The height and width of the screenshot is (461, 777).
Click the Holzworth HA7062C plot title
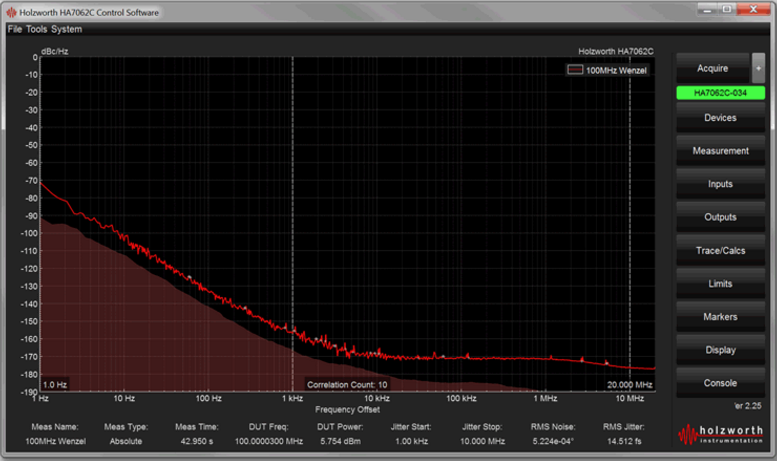pyautogui.click(x=615, y=51)
